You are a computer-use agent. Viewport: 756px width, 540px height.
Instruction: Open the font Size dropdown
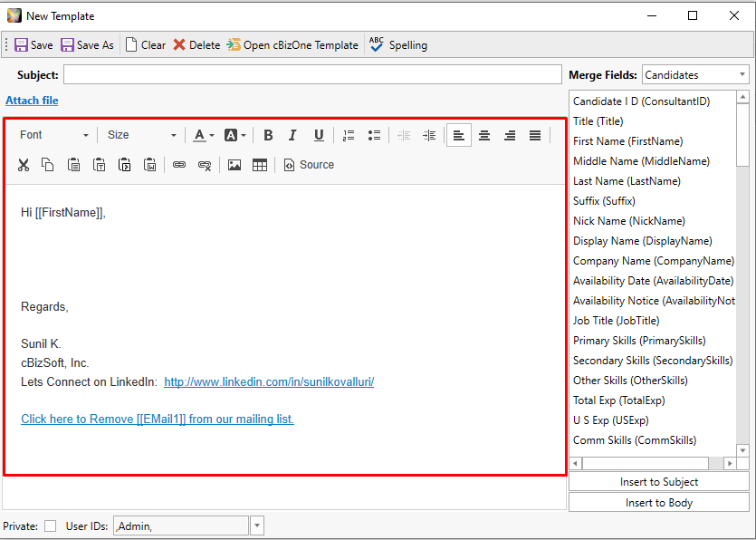[x=141, y=135]
